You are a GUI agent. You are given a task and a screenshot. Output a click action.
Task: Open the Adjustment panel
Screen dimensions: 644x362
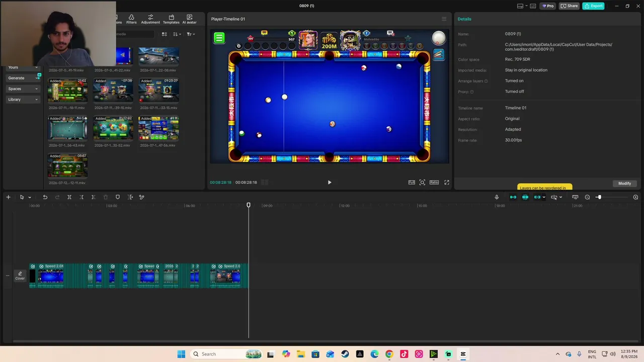pos(150,19)
